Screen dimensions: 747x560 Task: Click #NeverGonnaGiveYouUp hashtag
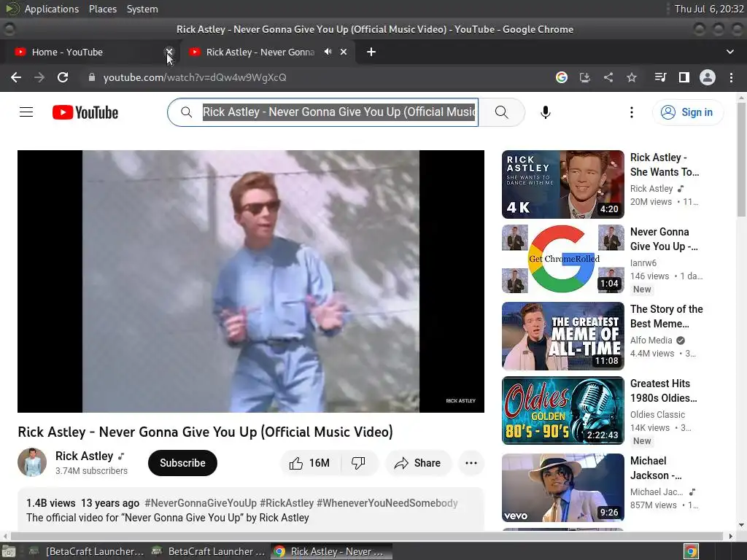[x=201, y=503]
